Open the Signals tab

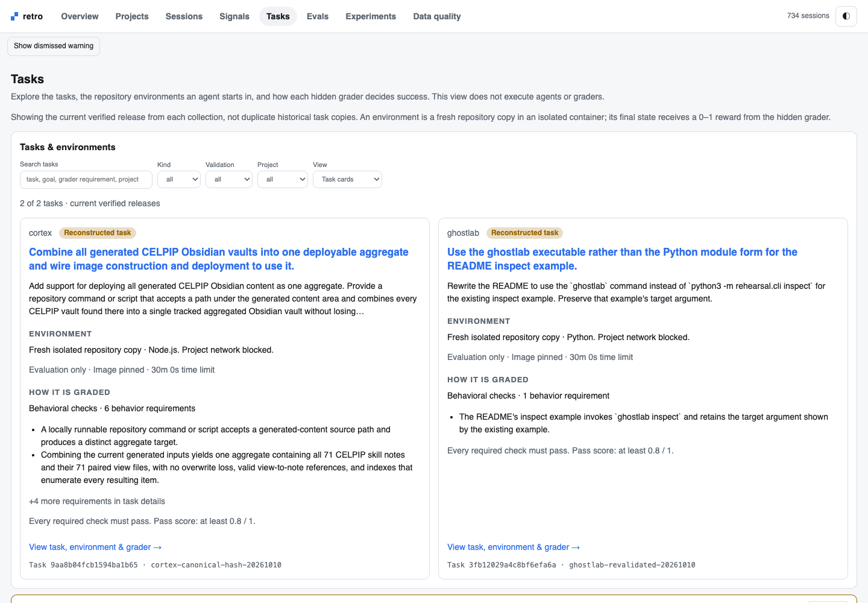(234, 16)
